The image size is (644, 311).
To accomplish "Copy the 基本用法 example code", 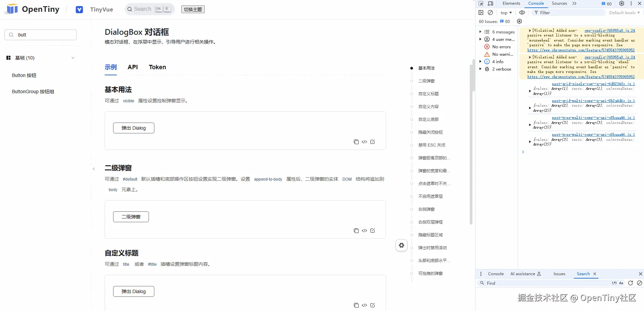I will pyautogui.click(x=356, y=141).
